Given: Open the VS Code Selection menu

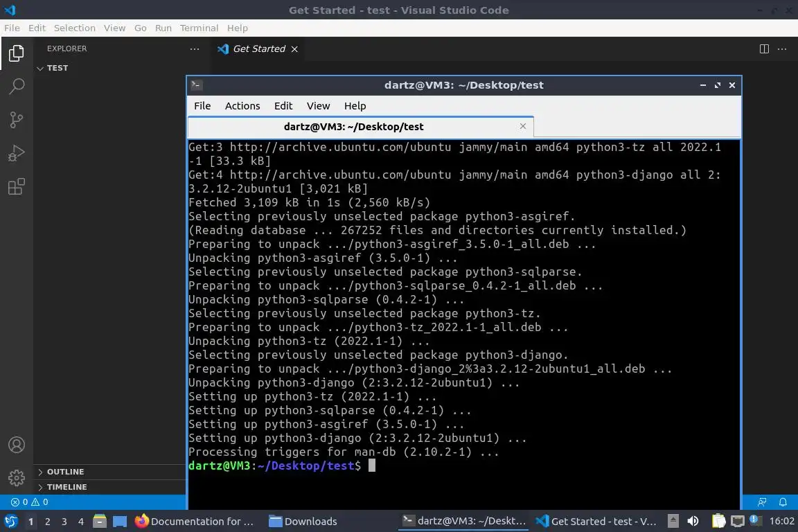Looking at the screenshot, I should (x=74, y=28).
